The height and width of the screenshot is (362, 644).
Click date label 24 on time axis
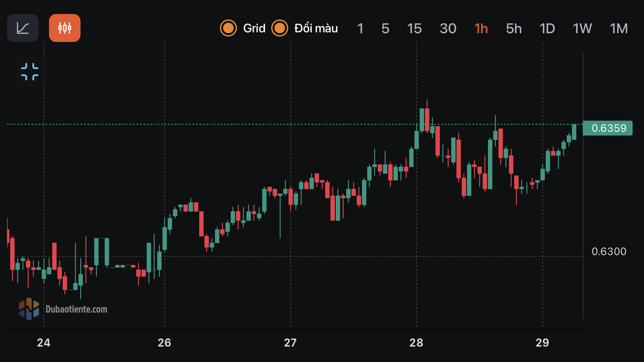tap(43, 343)
